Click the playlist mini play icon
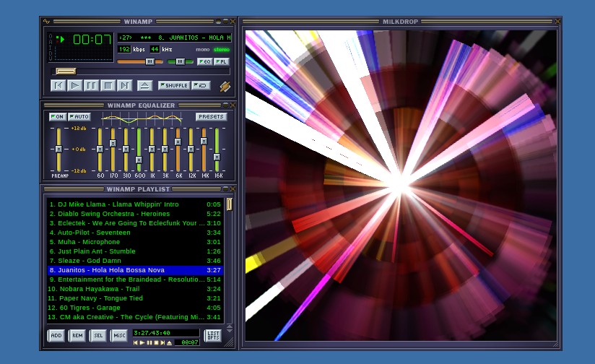This screenshot has height=364, width=595. pyautogui.click(x=142, y=343)
